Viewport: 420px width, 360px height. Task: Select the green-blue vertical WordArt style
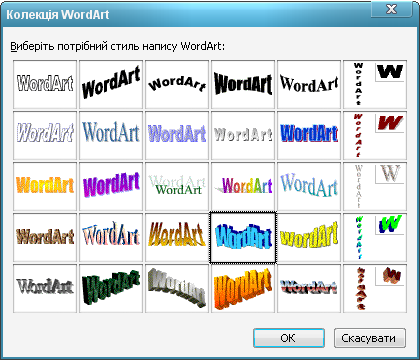click(x=375, y=237)
